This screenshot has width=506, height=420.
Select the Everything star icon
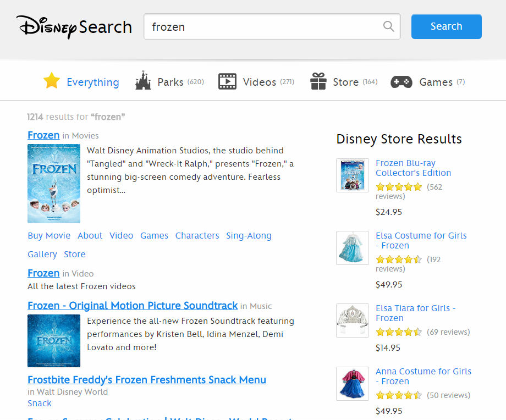[52, 81]
